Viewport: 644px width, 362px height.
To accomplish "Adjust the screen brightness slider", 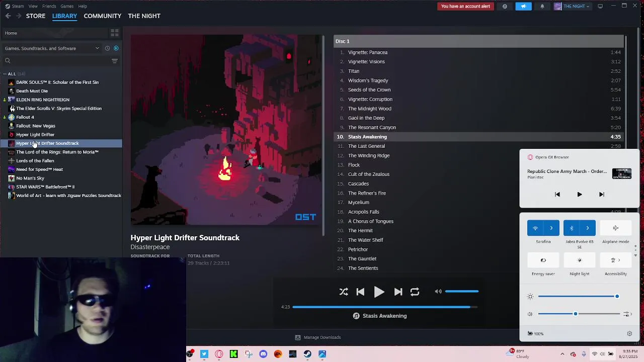I will [x=579, y=297].
